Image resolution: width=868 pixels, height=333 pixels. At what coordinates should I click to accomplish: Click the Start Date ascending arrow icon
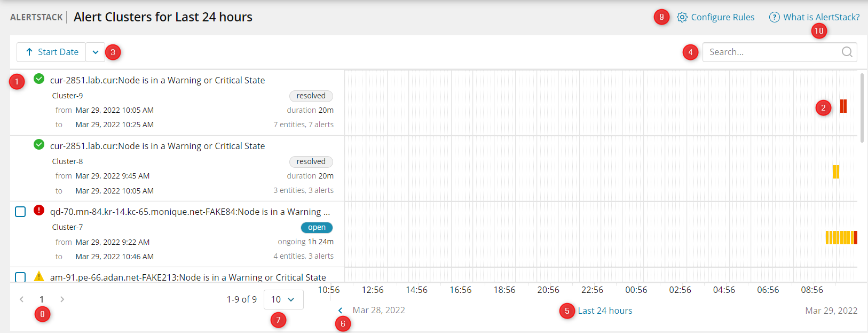coord(29,52)
